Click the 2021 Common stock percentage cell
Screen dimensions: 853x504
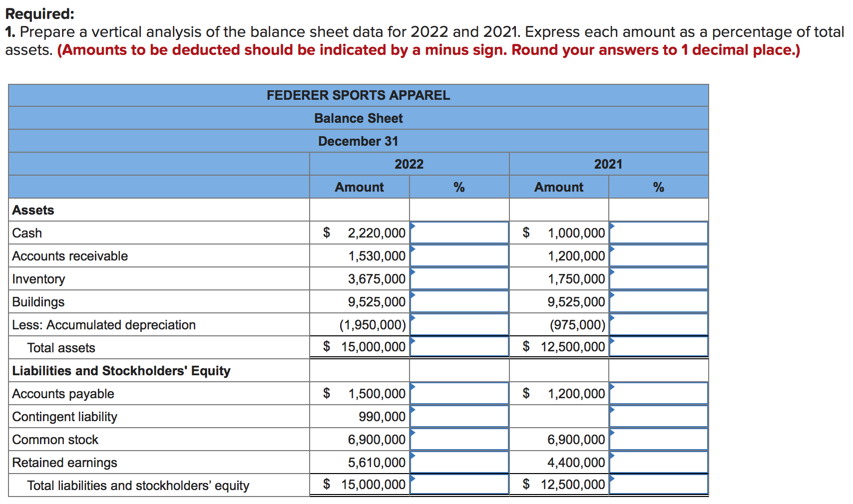click(x=658, y=439)
